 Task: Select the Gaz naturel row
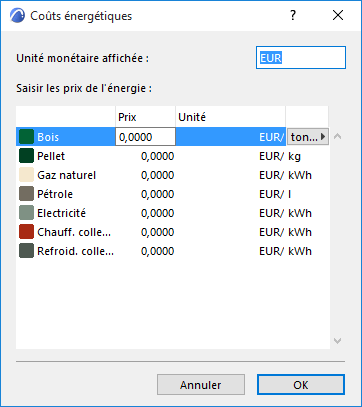click(173, 175)
